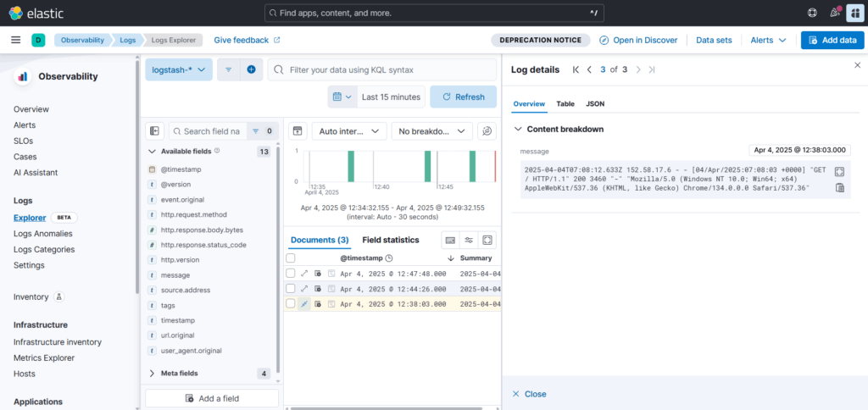This screenshot has width=868, height=410.
Task: Open the help menu lifebuoy icon
Action: click(x=813, y=13)
